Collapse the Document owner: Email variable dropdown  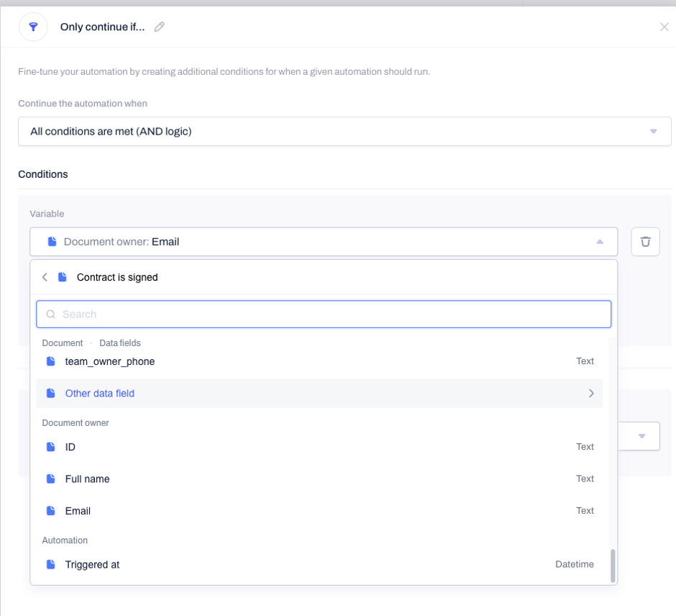324,242
